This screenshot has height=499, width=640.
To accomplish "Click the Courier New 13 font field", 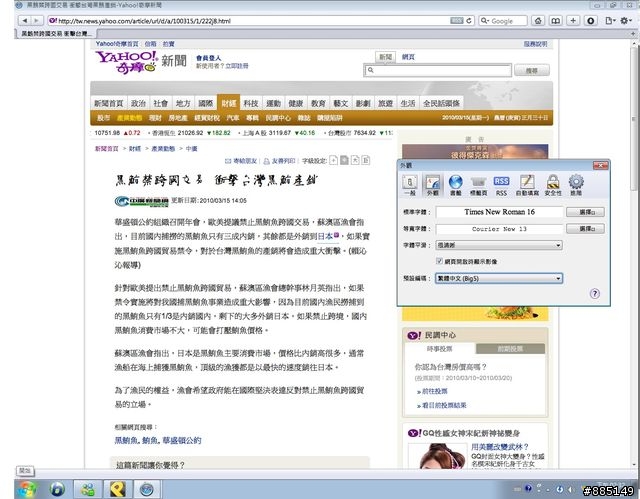I will click(x=499, y=229).
